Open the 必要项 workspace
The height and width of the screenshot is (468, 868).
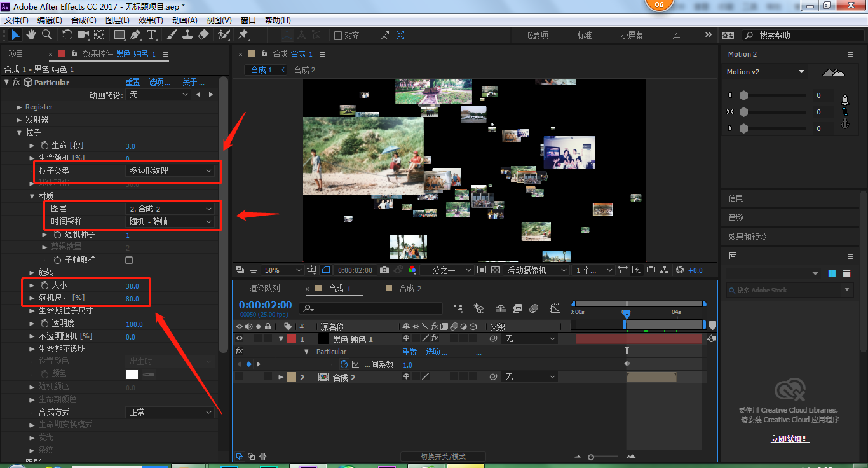pyautogui.click(x=537, y=36)
